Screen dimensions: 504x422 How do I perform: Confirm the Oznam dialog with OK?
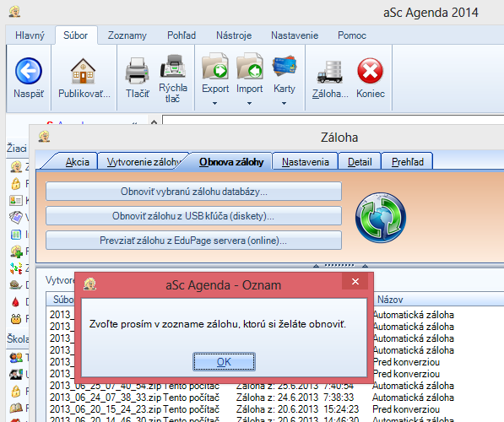click(224, 362)
